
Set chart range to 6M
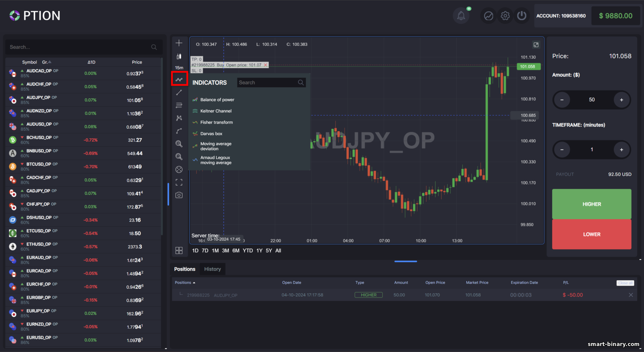(x=236, y=251)
